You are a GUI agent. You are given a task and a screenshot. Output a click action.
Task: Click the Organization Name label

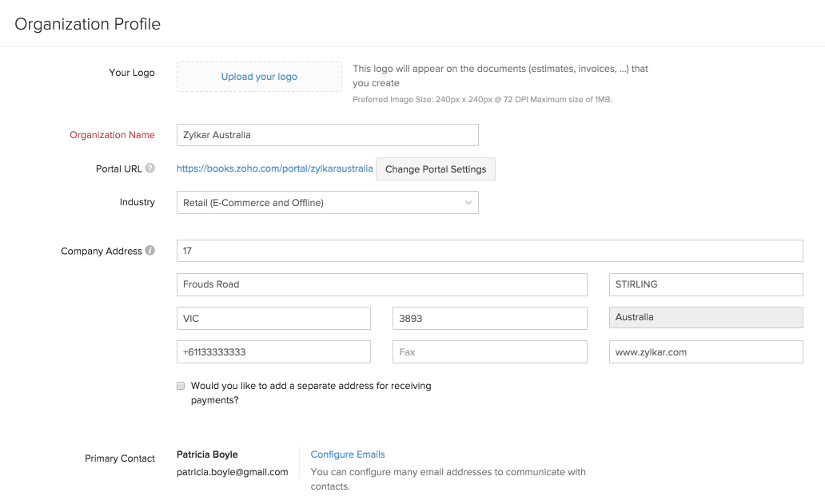[112, 135]
